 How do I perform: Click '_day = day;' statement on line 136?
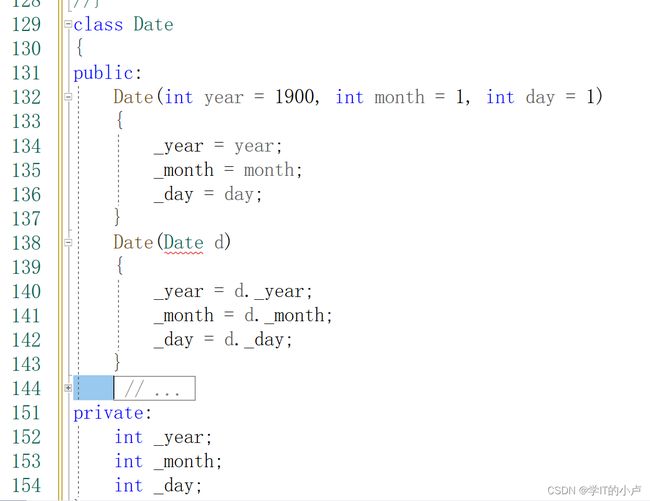click(208, 194)
